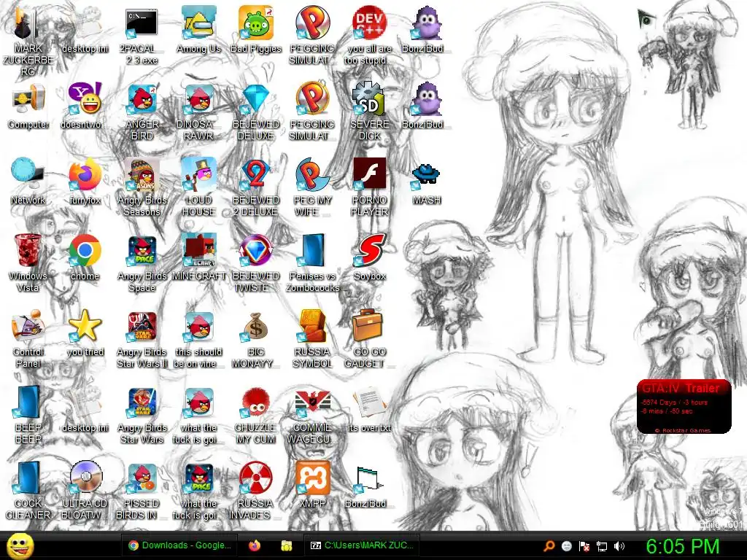Select the COMMIE WAGECU… eagle emblem icon

pyautogui.click(x=312, y=402)
